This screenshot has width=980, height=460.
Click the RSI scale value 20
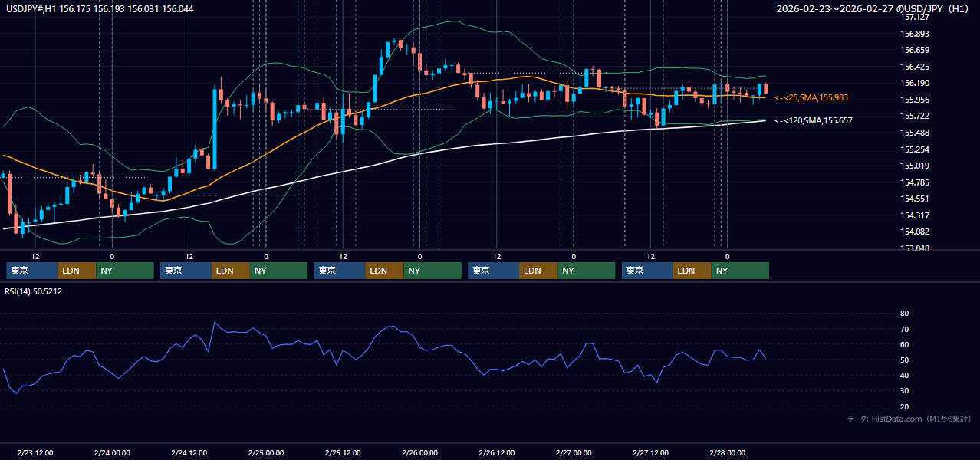point(904,406)
